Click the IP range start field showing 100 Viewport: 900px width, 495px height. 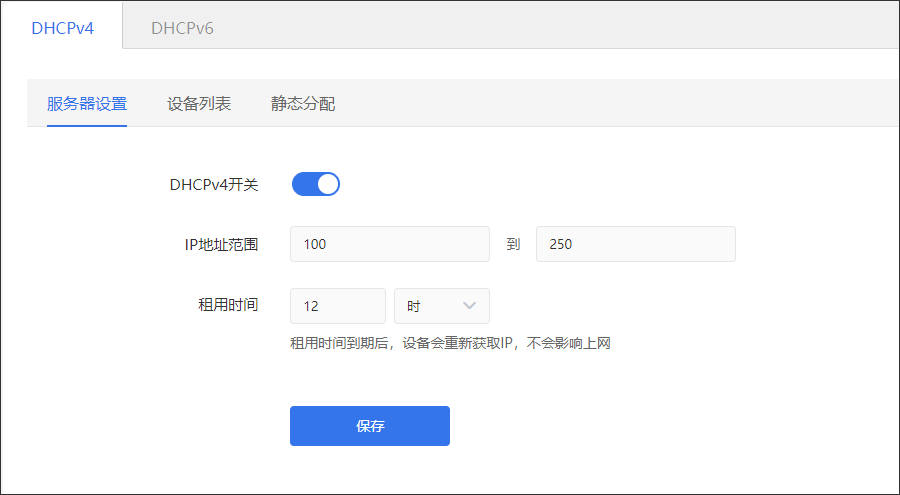click(x=390, y=244)
